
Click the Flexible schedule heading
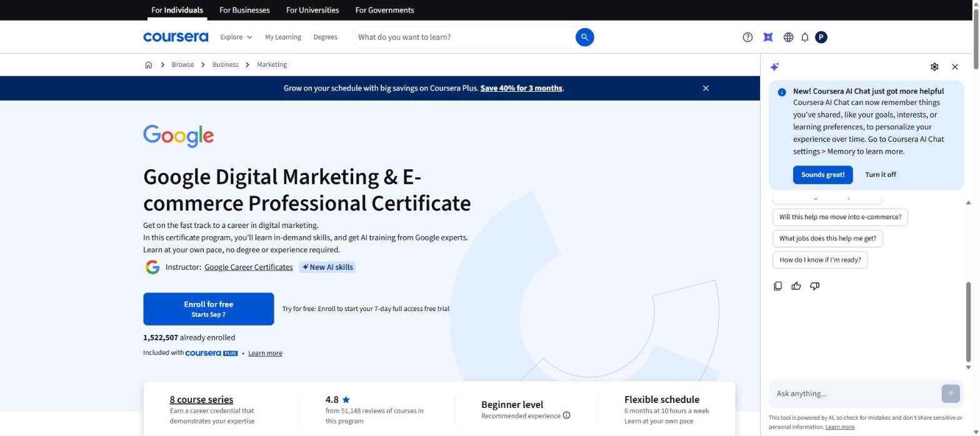click(x=661, y=399)
